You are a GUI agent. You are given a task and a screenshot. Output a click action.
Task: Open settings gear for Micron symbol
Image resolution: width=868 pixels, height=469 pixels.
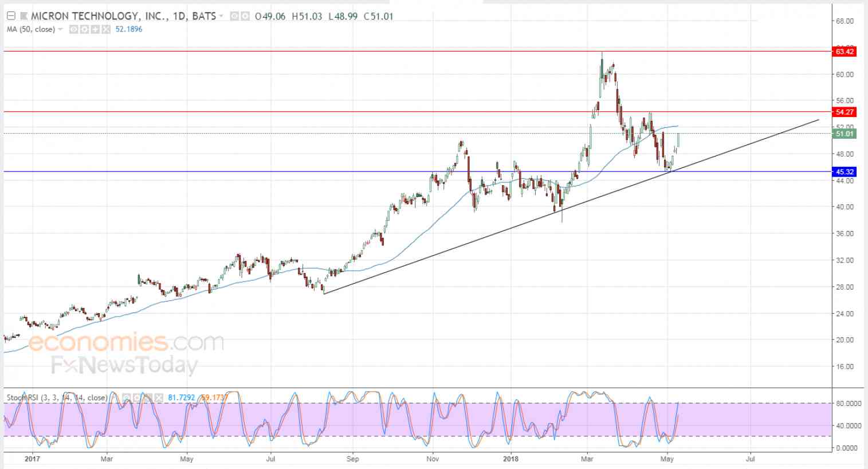pyautogui.click(x=245, y=16)
